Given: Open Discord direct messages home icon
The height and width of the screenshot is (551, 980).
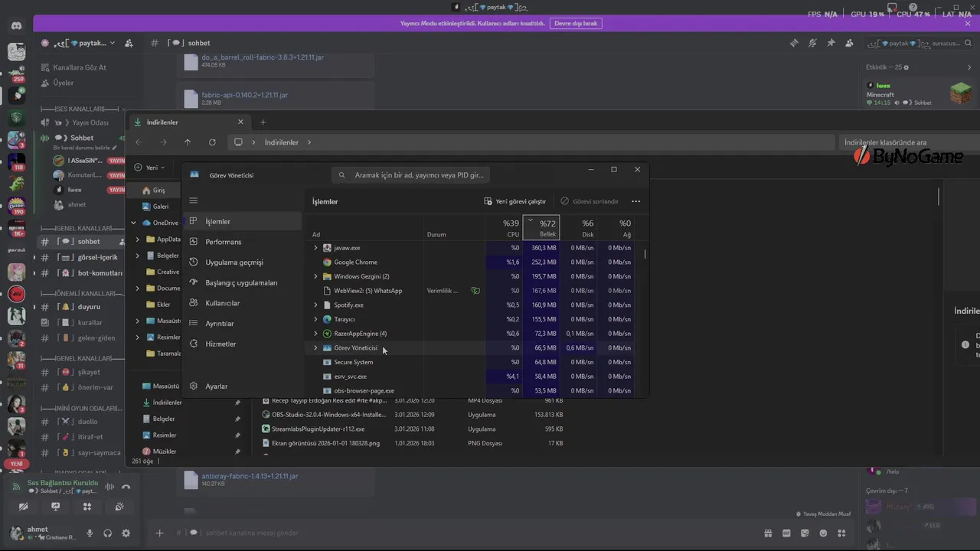Looking at the screenshot, I should tap(16, 26).
